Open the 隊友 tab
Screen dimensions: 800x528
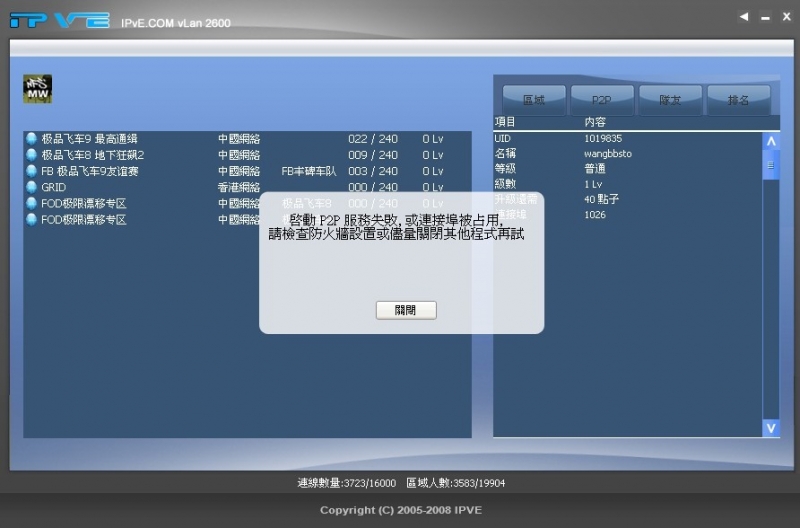[670, 100]
